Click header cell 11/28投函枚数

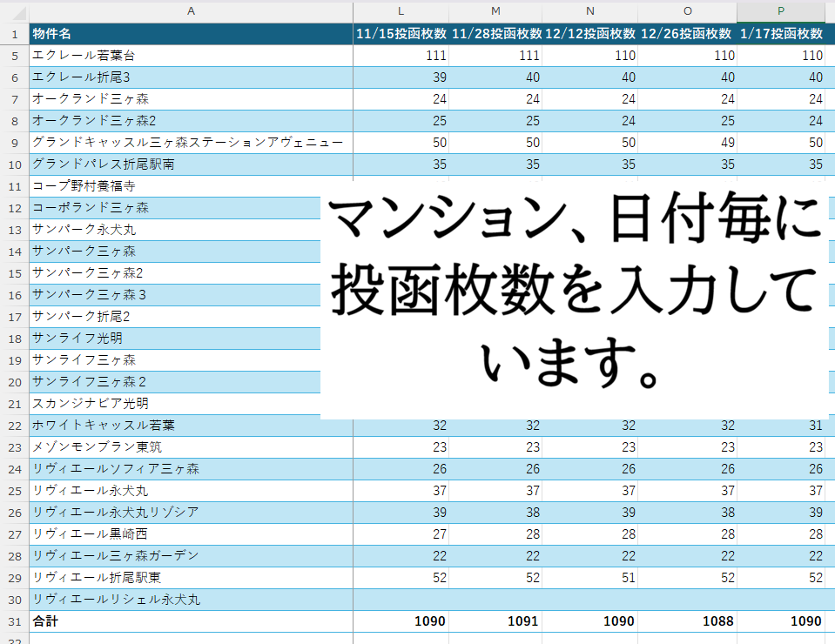495,34
